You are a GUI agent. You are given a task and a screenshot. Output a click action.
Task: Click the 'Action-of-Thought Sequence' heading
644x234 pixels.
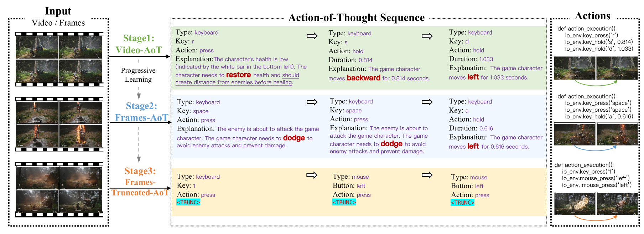[356, 18]
